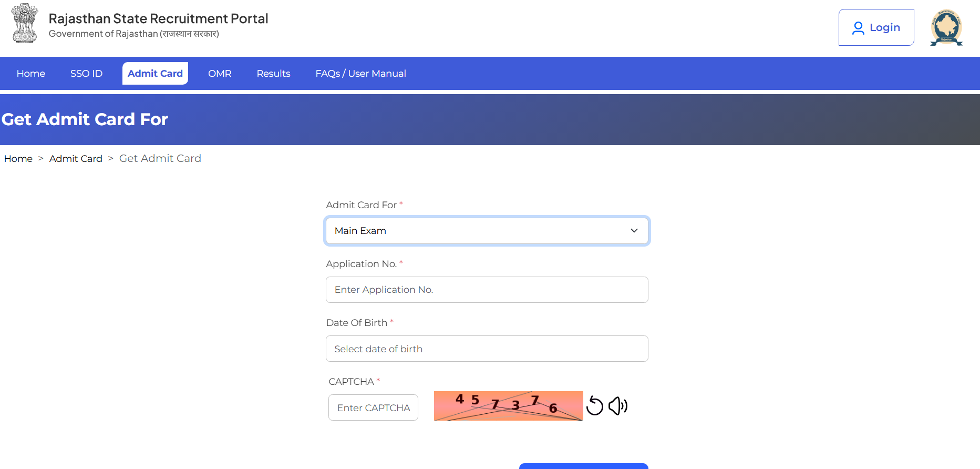Click the Rajasthan recruitment portal badge logo
This screenshot has width=980, height=469.
tap(946, 27)
